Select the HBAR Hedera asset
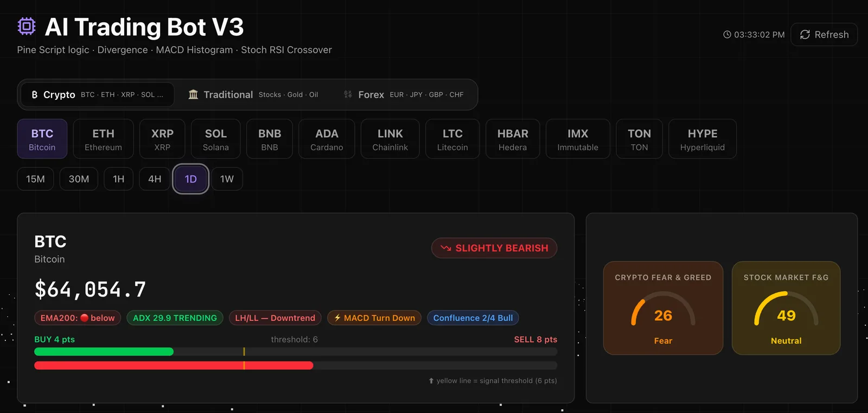 coord(513,139)
